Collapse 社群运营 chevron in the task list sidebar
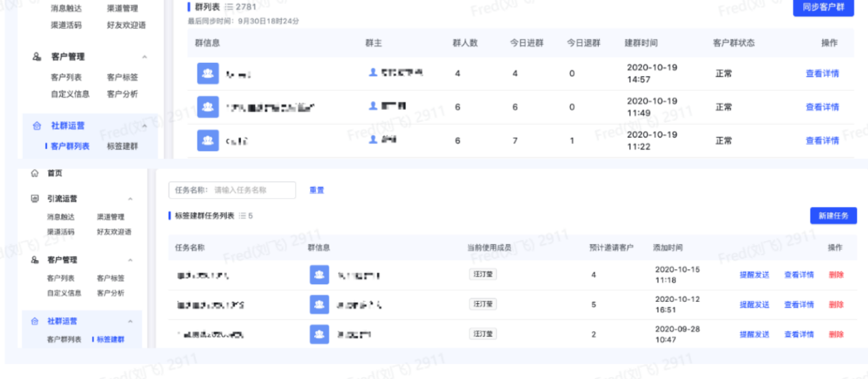 (130, 322)
